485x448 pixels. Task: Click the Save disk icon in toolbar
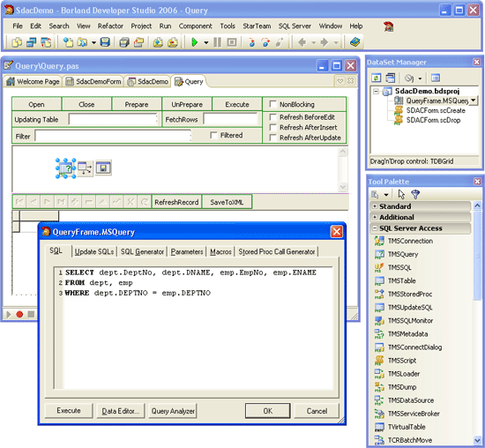[105, 42]
